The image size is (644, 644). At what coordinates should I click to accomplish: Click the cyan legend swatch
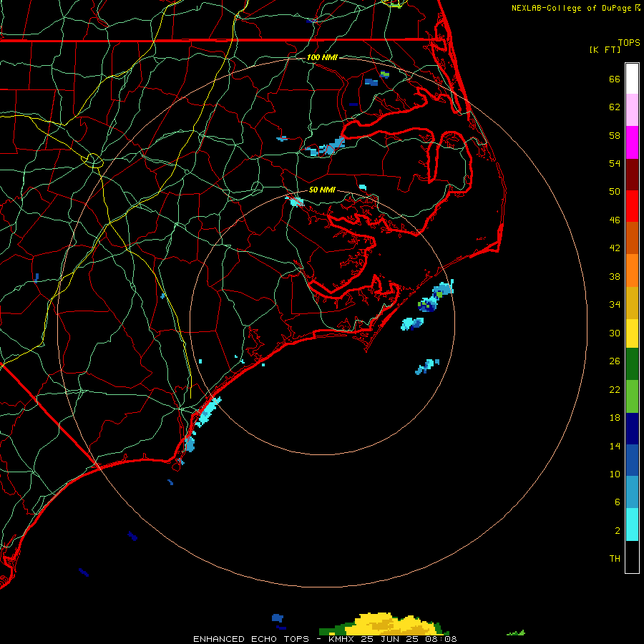(632, 525)
